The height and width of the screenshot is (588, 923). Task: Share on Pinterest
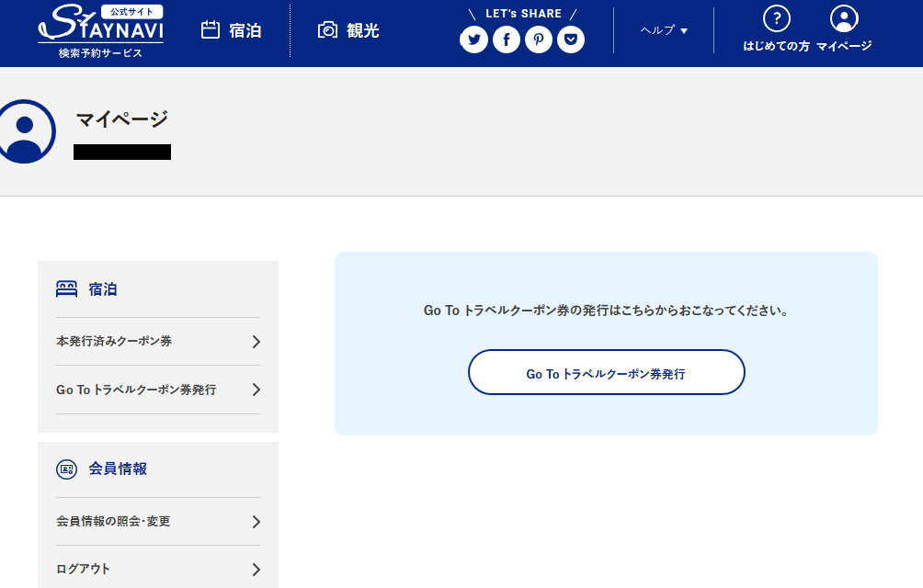539,40
